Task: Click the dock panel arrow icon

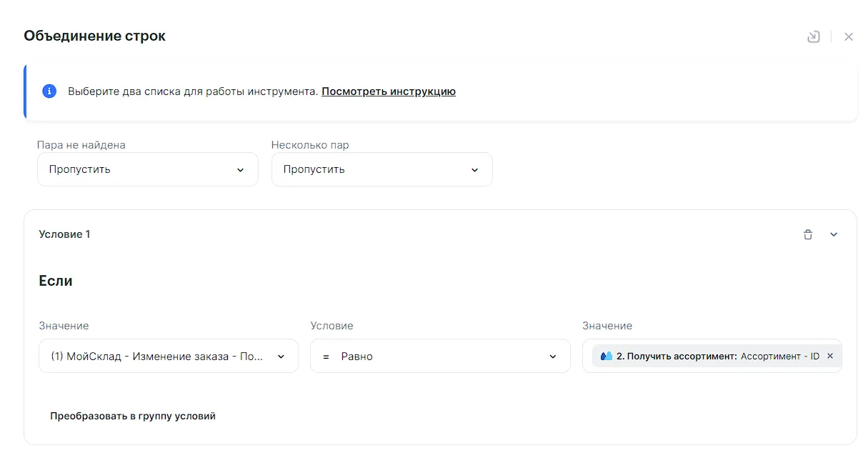Action: [x=813, y=36]
